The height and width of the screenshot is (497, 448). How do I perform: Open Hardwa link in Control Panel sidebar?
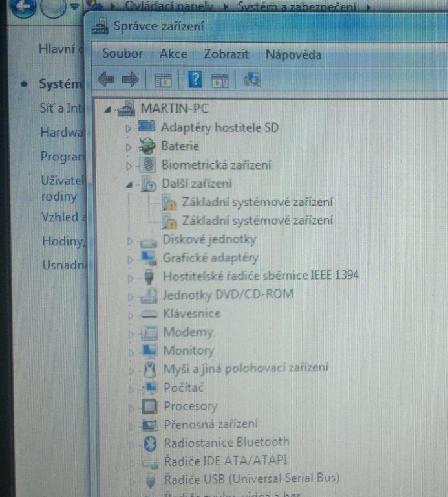click(62, 132)
